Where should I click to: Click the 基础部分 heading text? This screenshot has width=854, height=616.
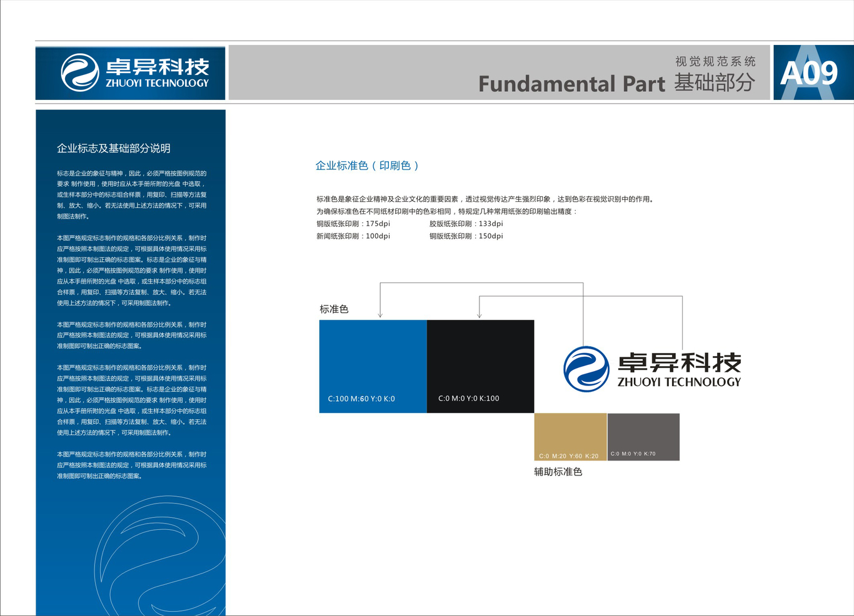pyautogui.click(x=715, y=82)
